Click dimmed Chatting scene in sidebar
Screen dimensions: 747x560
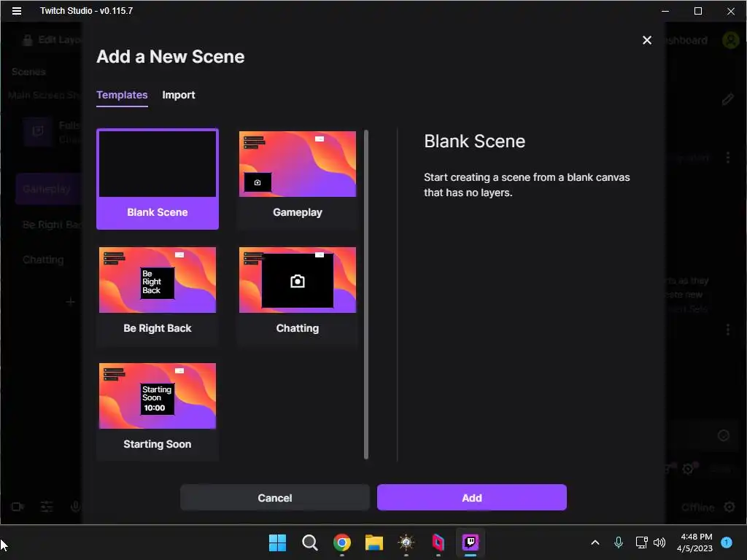tap(43, 260)
